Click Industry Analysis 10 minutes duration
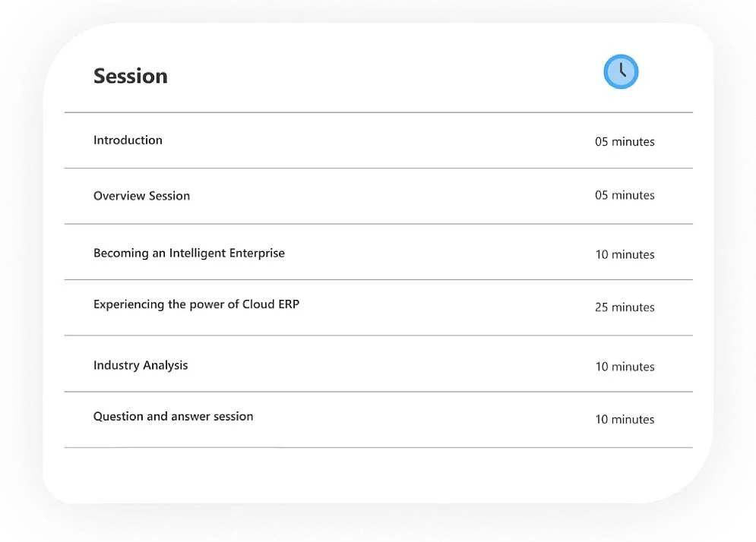Screen dimensions: 756x542 [625, 367]
